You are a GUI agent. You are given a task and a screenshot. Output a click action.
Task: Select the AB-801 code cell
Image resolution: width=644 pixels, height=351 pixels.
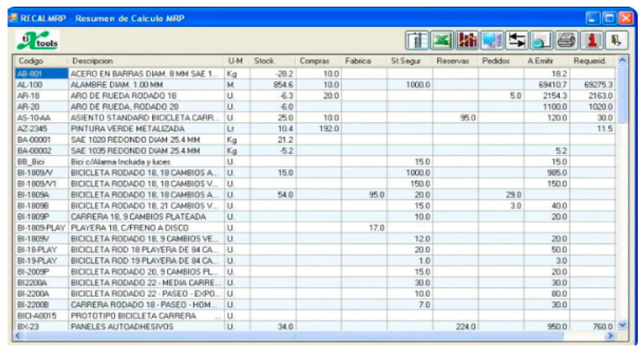point(42,74)
